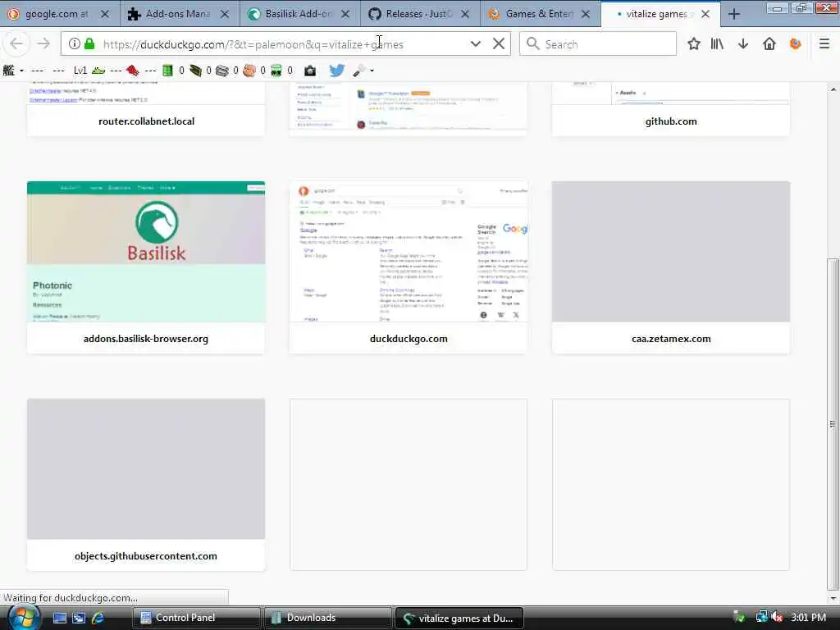The height and width of the screenshot is (630, 840).
Task: Click the vertical scrollbar thumb
Action: click(x=833, y=423)
